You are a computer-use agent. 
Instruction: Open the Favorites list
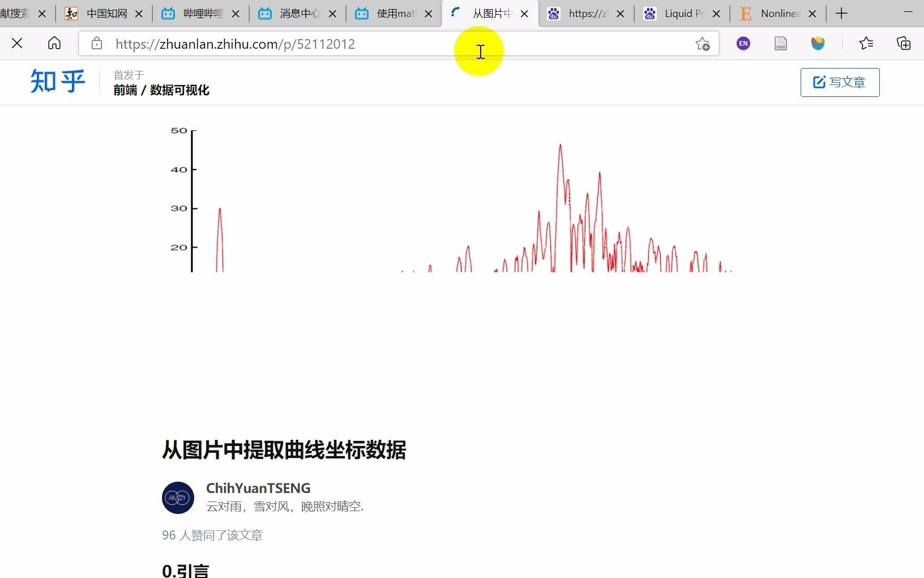(x=866, y=43)
